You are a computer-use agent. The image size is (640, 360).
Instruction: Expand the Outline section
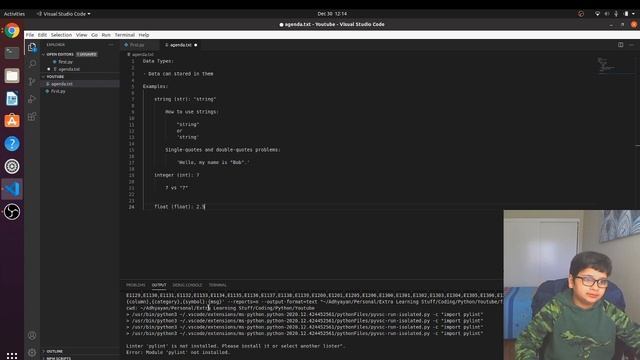pos(55,351)
